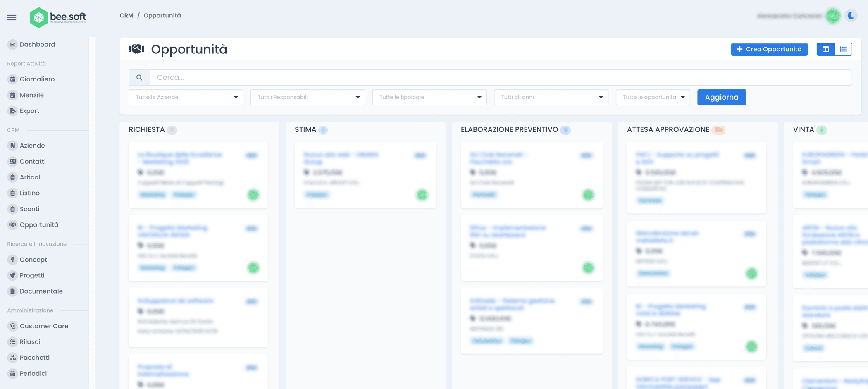Expand the Tutte le Aziende dropdown
Screen dimensions: 868x389
click(x=186, y=97)
